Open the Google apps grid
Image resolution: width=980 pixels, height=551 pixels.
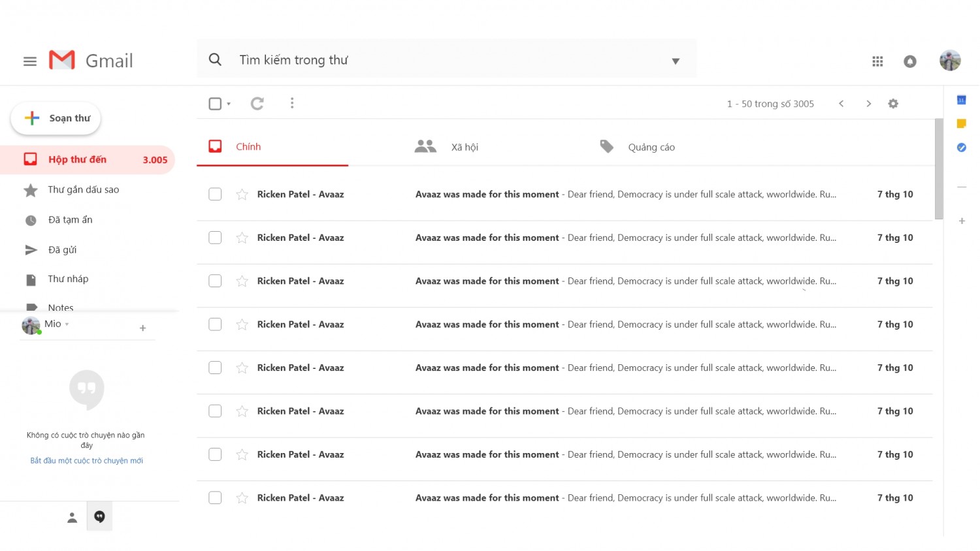[877, 61]
